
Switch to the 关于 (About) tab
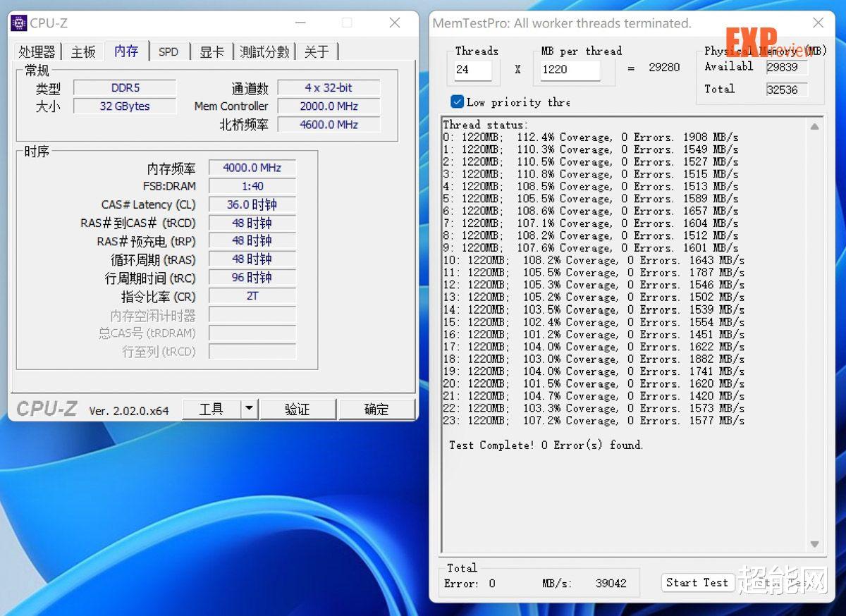pos(318,51)
